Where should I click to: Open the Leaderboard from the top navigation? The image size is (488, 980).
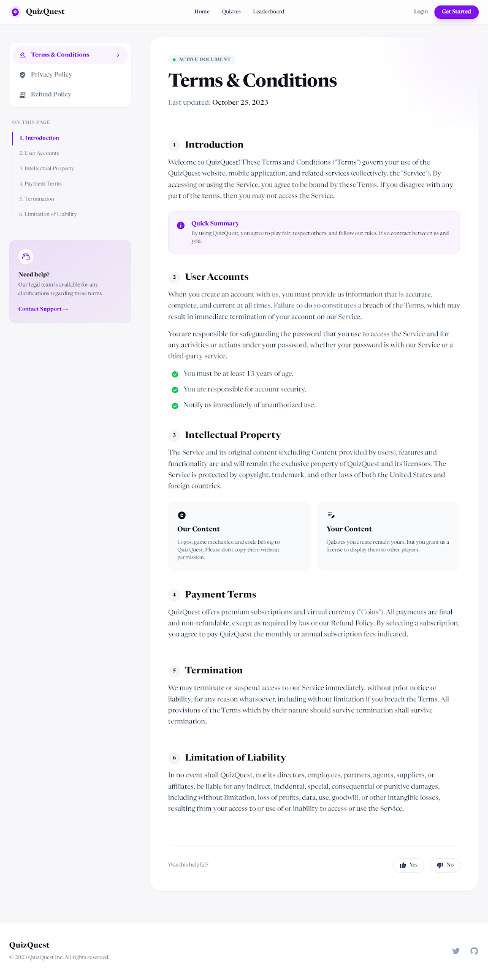(269, 11)
